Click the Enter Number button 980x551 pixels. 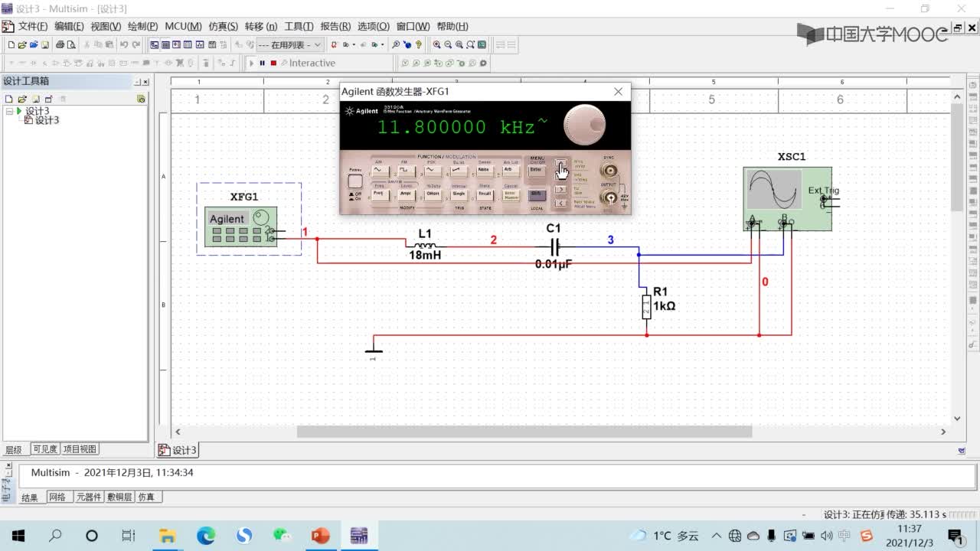(x=511, y=195)
